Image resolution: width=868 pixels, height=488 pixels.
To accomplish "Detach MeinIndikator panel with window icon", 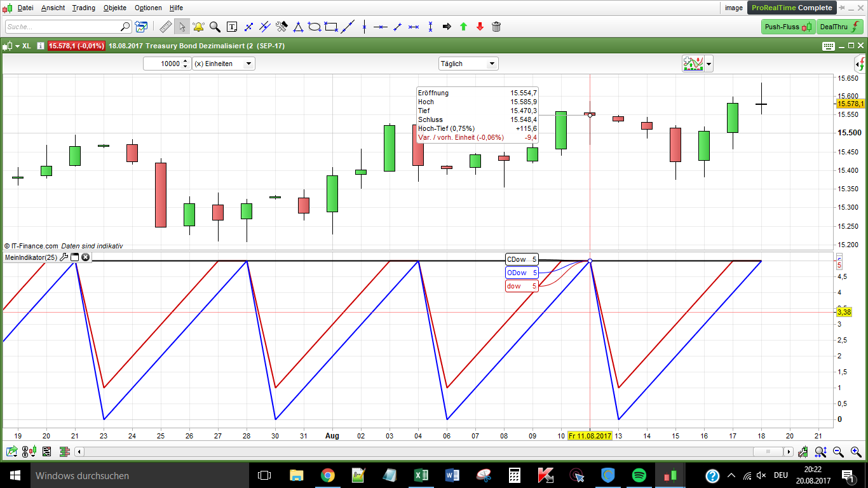I will click(74, 257).
